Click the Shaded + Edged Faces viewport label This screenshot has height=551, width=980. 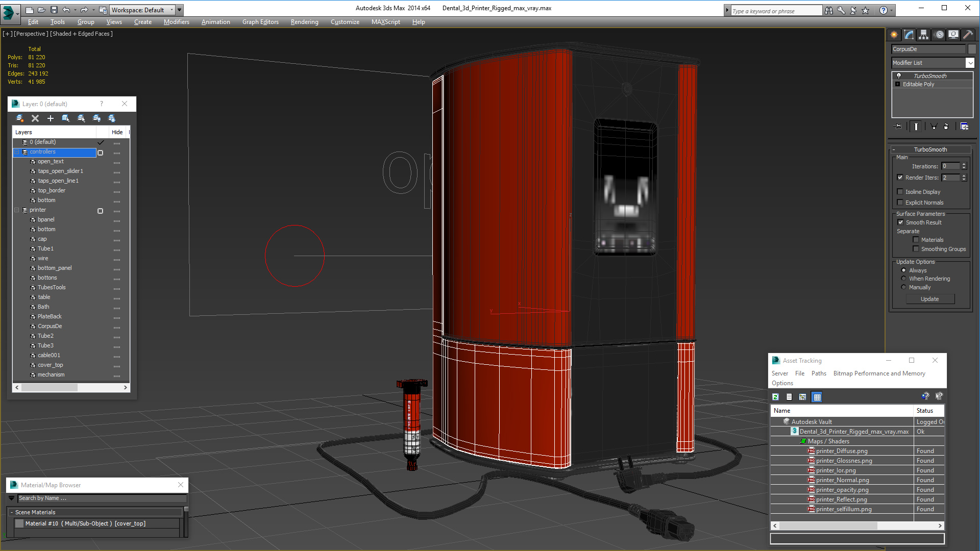(81, 34)
